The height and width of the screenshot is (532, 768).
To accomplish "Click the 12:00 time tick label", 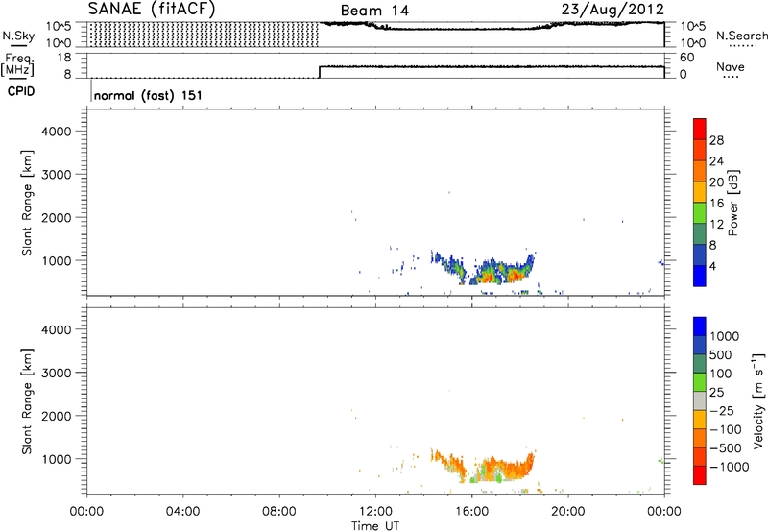I will (x=375, y=512).
